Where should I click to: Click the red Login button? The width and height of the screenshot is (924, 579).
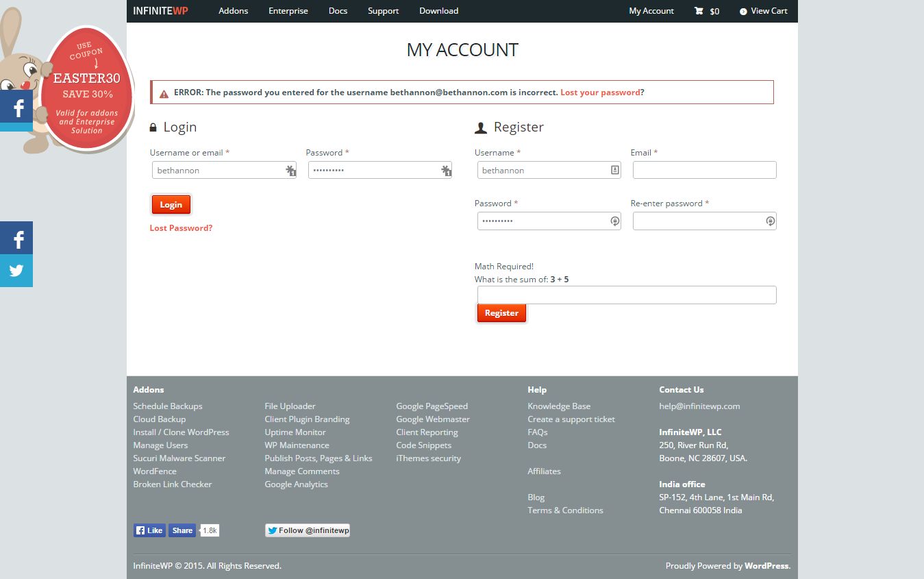[171, 204]
